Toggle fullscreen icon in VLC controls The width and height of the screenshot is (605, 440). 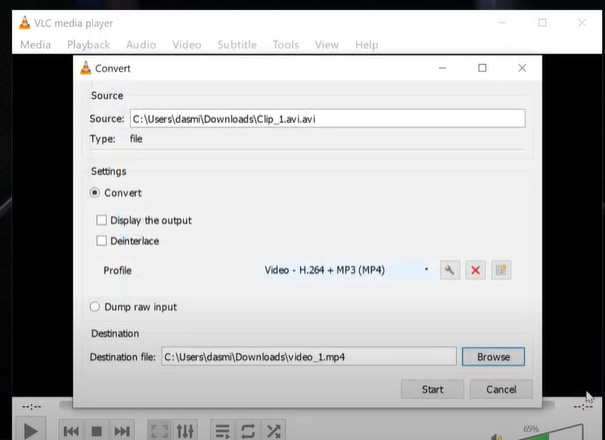(160, 431)
